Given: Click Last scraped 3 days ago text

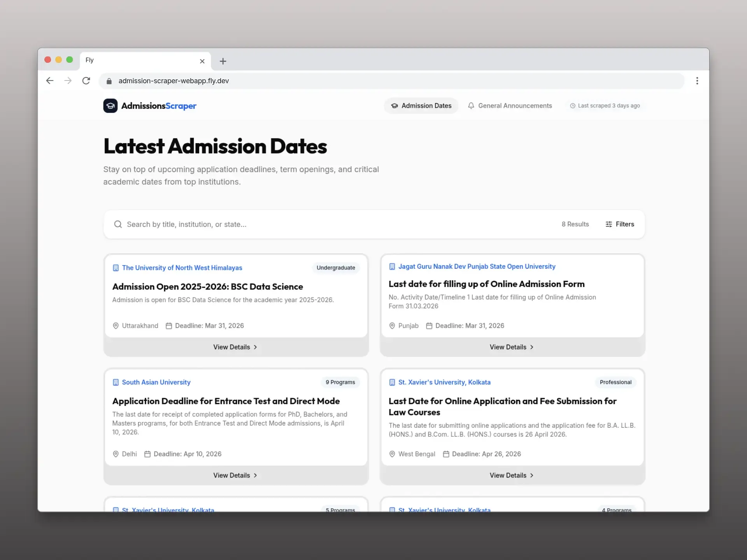Looking at the screenshot, I should [x=609, y=106].
